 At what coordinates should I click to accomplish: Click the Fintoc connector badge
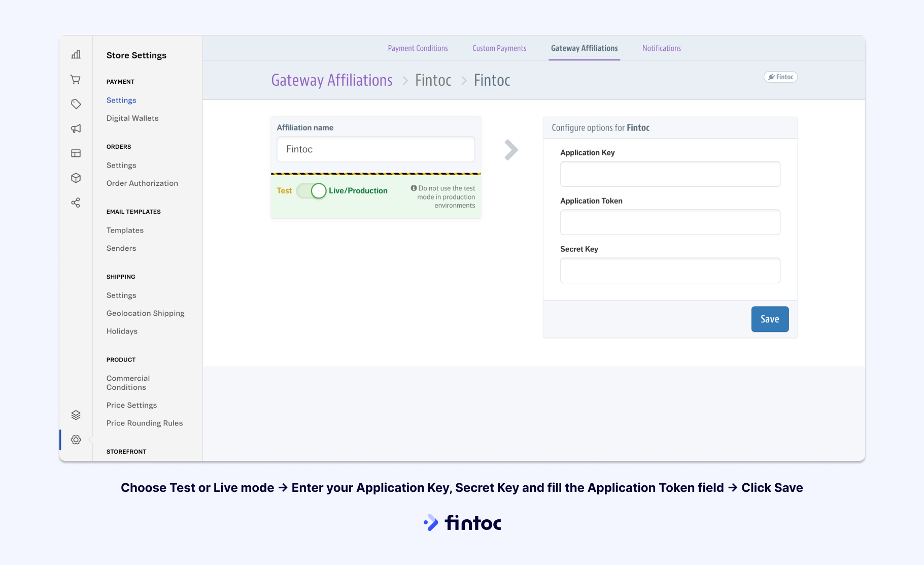[x=780, y=77]
